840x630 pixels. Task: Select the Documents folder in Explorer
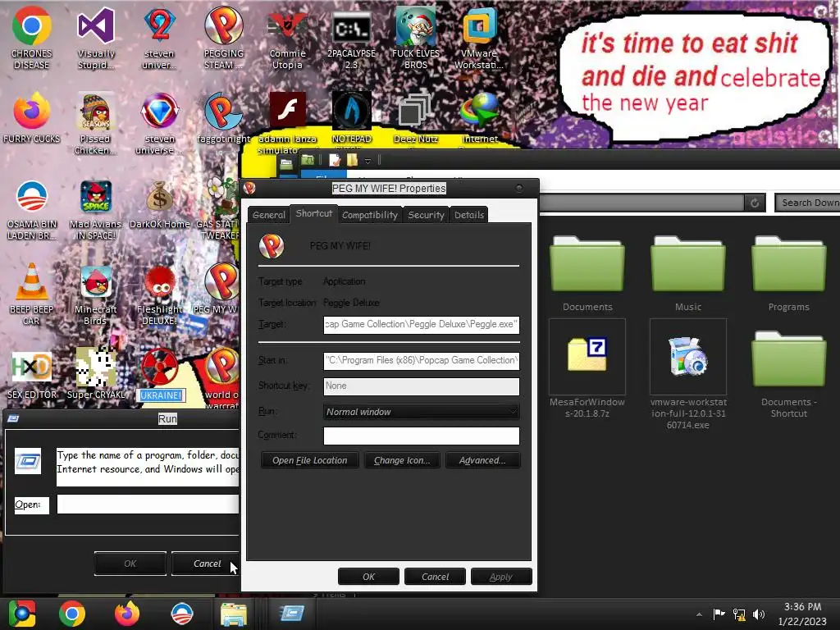587,273
